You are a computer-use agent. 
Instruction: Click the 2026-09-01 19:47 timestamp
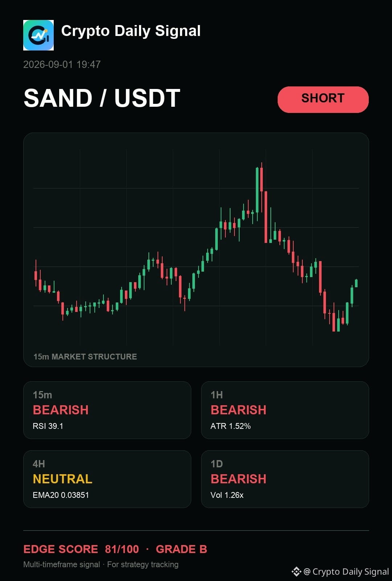point(62,65)
